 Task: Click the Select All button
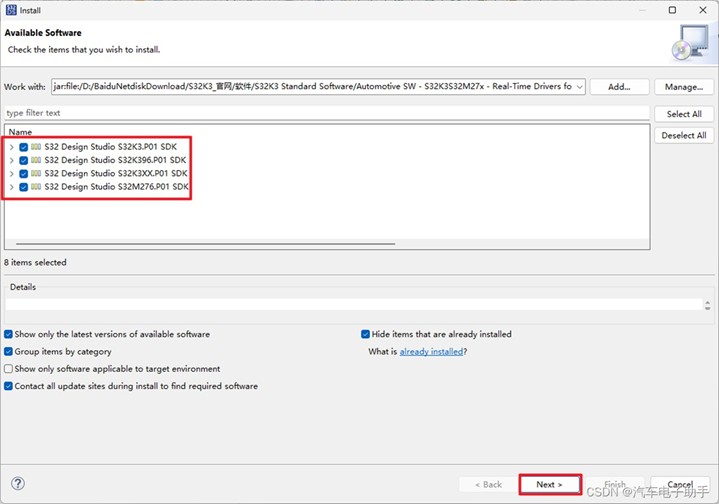click(684, 114)
